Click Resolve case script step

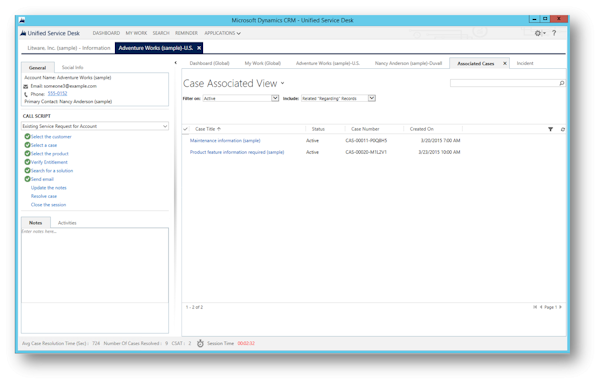pyautogui.click(x=44, y=196)
